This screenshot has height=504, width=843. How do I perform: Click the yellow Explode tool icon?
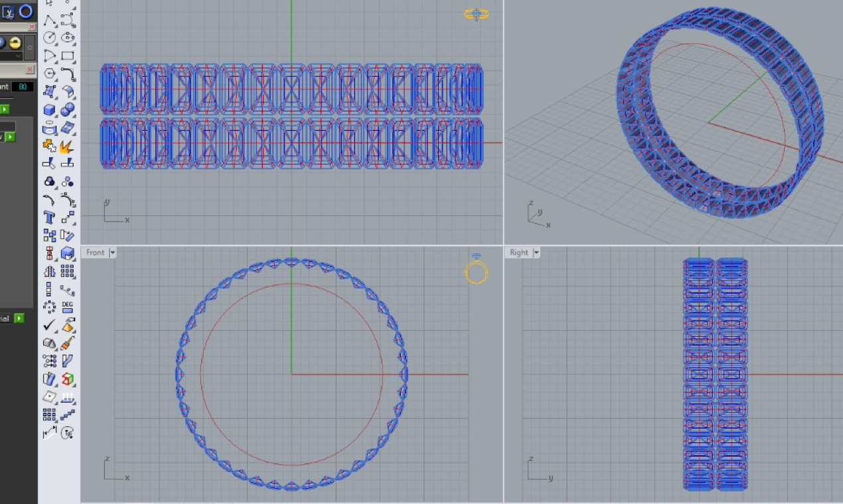point(66,147)
